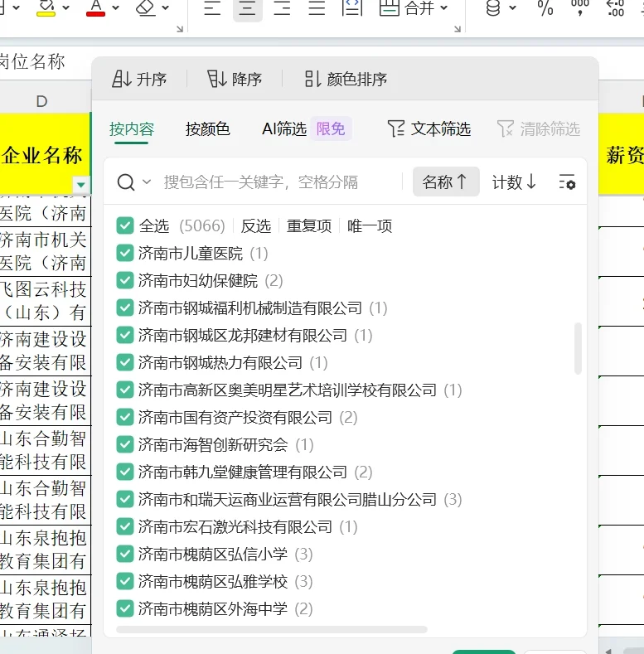Uncheck 济南市海智创新研究会
Viewport: 644px width, 654px height.
pyautogui.click(x=125, y=444)
